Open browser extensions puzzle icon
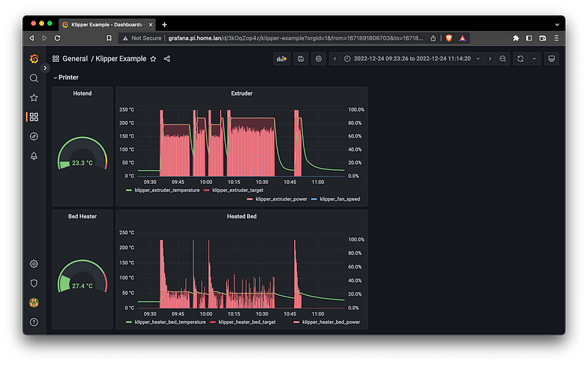 point(516,38)
